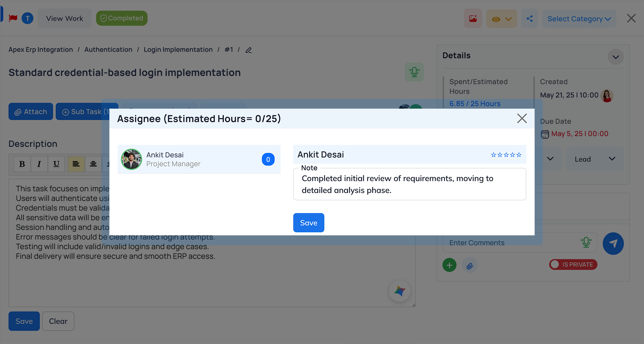
Task: Send comment with paper plane button
Action: [x=613, y=243]
